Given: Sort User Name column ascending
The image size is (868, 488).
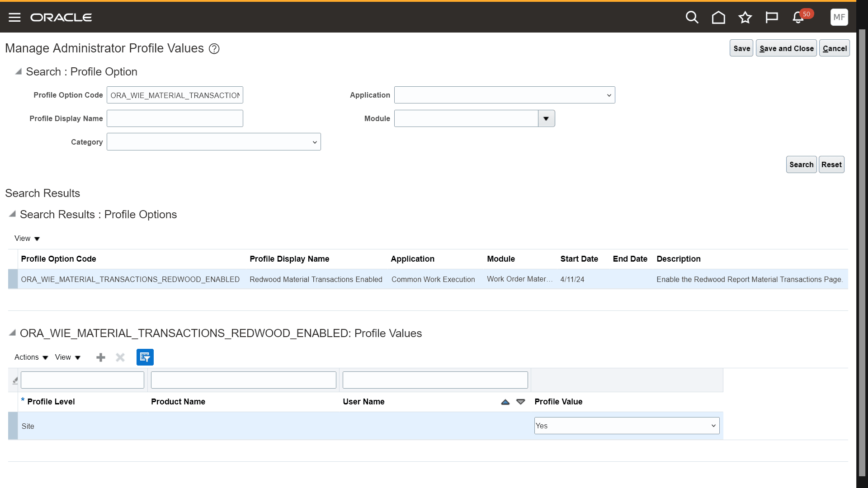Looking at the screenshot, I should 505,402.
